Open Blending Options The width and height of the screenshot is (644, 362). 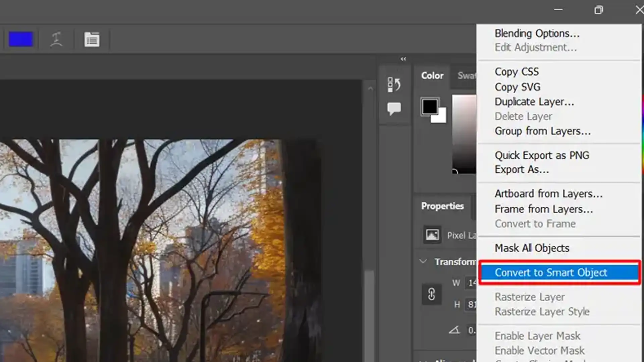tap(537, 33)
